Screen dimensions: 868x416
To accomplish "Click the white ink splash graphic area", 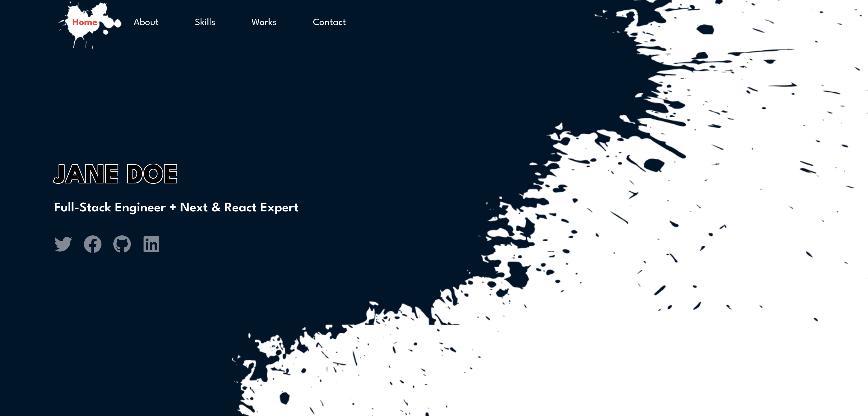I will pos(664,222).
